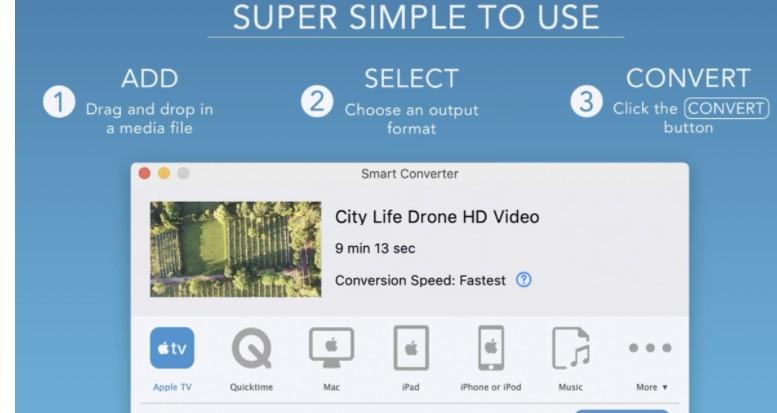Select the Music note file icon
The height and width of the screenshot is (413, 777).
571,348
